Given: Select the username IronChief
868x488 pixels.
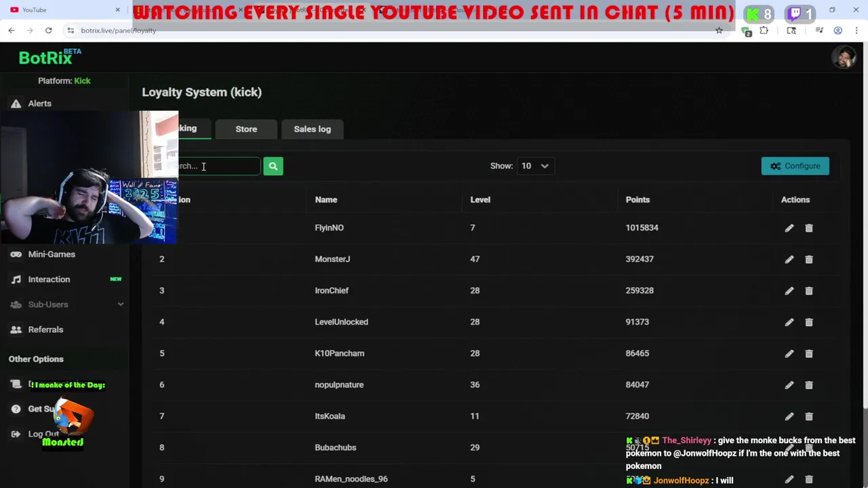Looking at the screenshot, I should click(332, 291).
